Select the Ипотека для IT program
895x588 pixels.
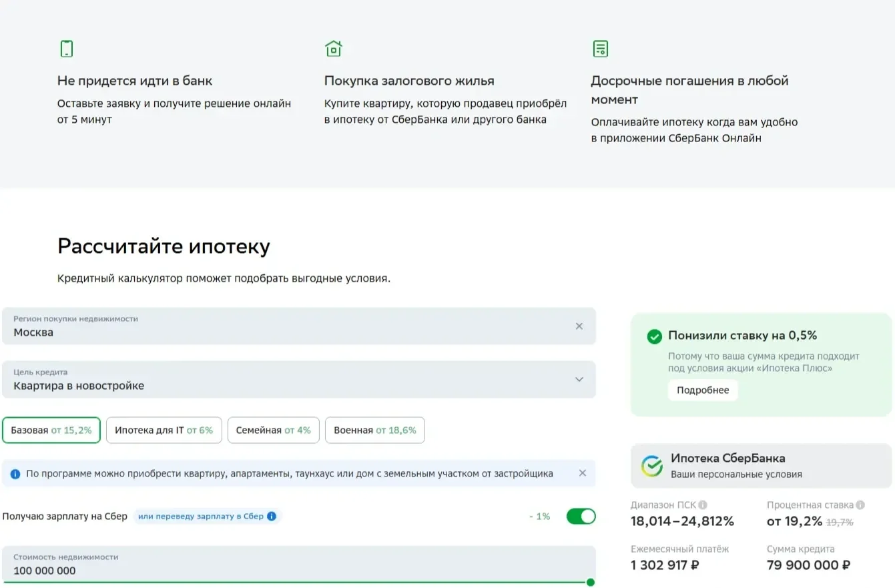pyautogui.click(x=164, y=430)
